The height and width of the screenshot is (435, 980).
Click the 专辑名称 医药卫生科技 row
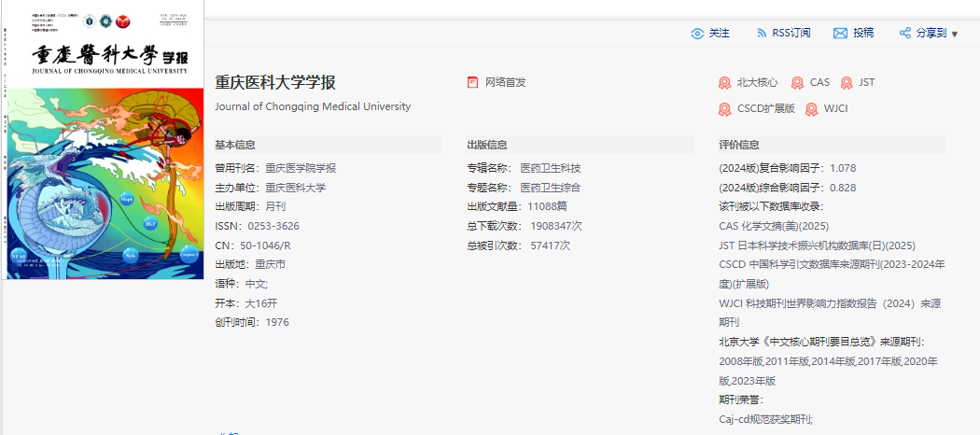524,168
